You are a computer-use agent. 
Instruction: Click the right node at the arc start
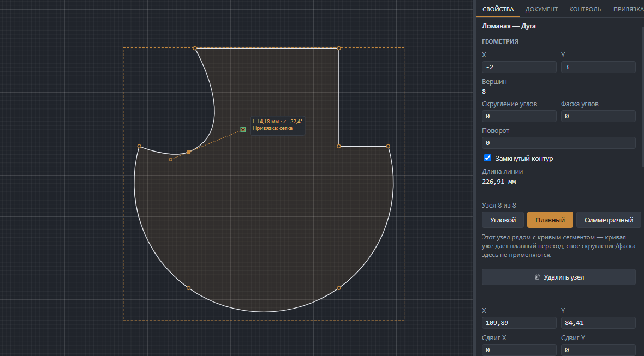(x=388, y=146)
